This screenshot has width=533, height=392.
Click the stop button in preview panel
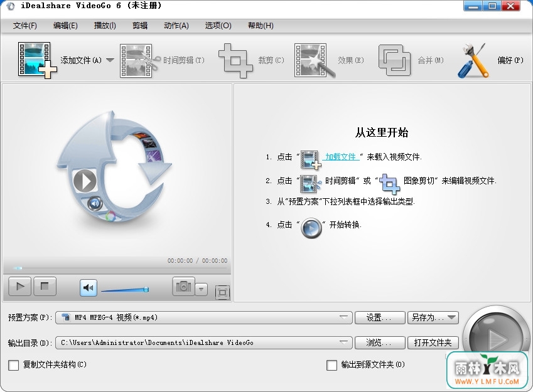pos(45,286)
